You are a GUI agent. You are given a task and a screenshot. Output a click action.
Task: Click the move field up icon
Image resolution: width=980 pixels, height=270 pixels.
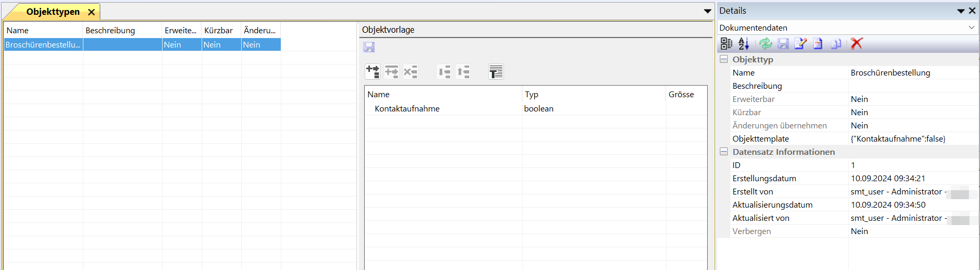(x=463, y=71)
